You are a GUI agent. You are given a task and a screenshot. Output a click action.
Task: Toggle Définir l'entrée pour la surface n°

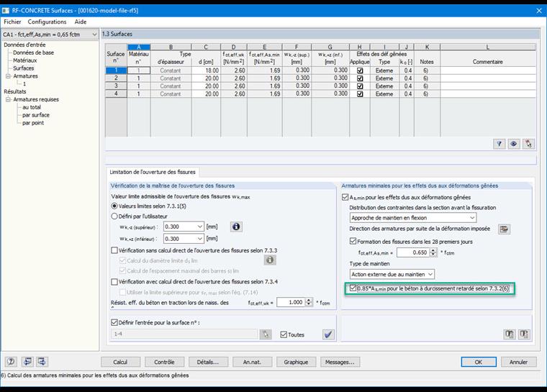(114, 322)
